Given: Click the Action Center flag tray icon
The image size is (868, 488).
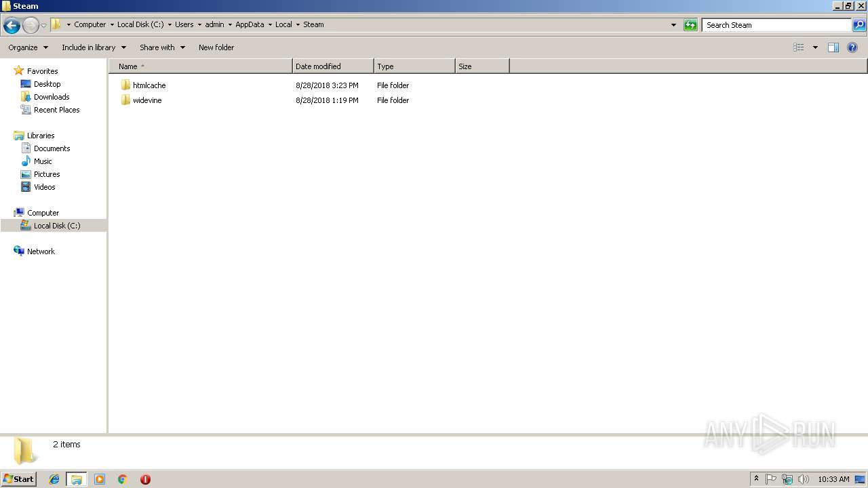Looking at the screenshot, I should click(771, 479).
